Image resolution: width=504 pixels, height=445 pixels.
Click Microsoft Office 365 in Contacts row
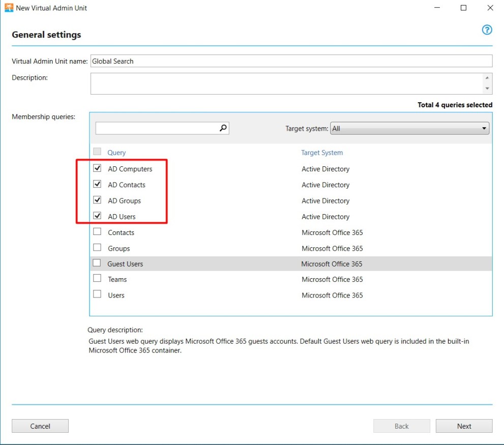(x=332, y=232)
